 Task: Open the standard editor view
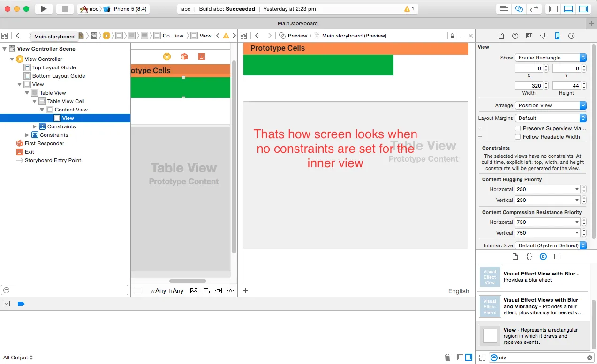click(504, 9)
